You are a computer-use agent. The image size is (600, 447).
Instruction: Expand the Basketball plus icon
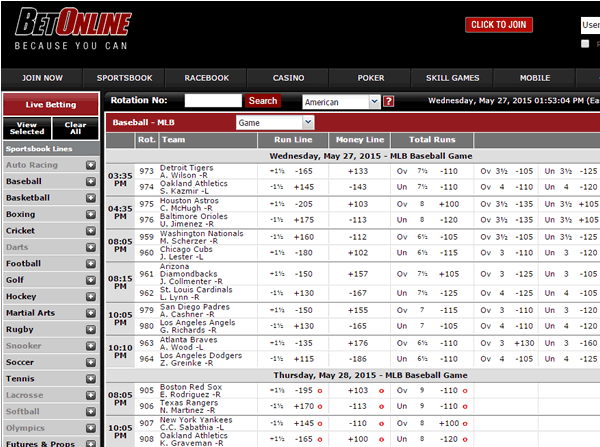91,198
